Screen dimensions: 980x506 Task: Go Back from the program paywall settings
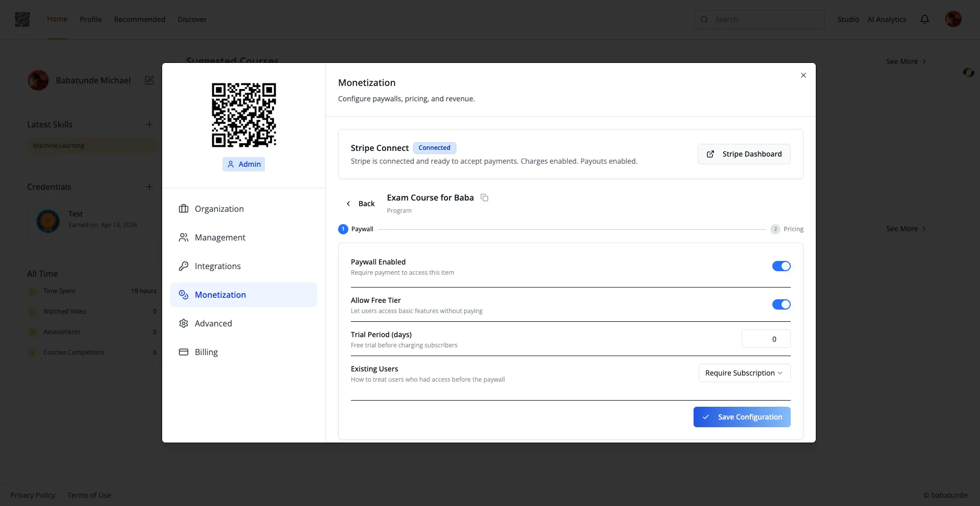tap(361, 204)
